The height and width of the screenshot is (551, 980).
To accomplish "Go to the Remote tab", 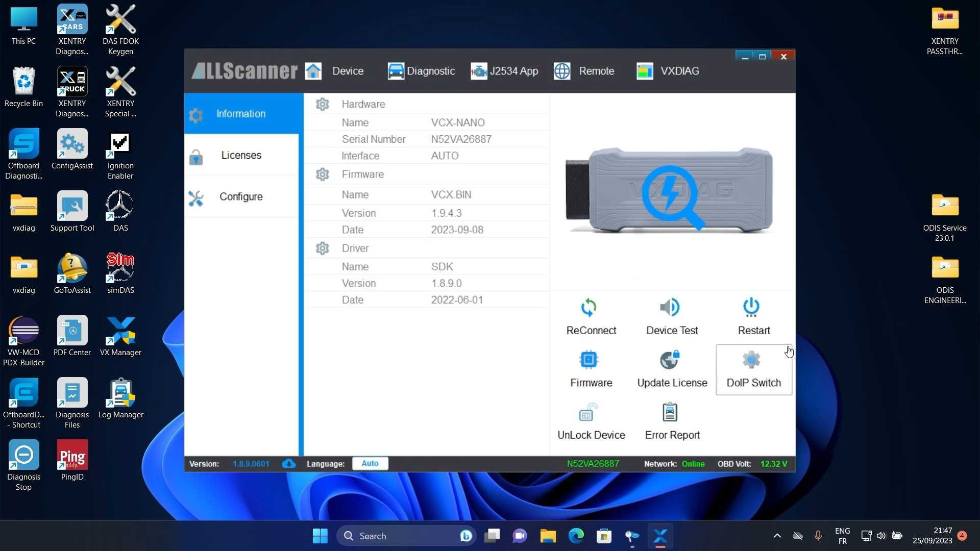I will click(584, 71).
